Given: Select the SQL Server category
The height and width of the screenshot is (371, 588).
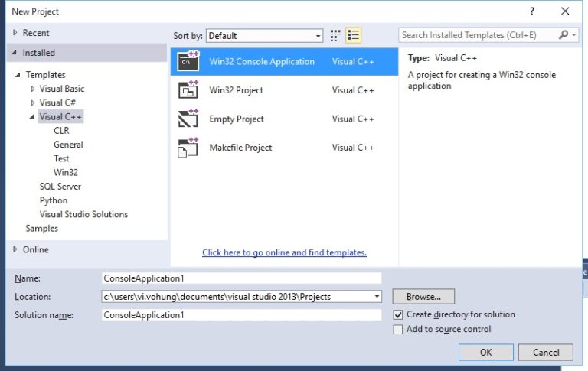Looking at the screenshot, I should tap(60, 186).
